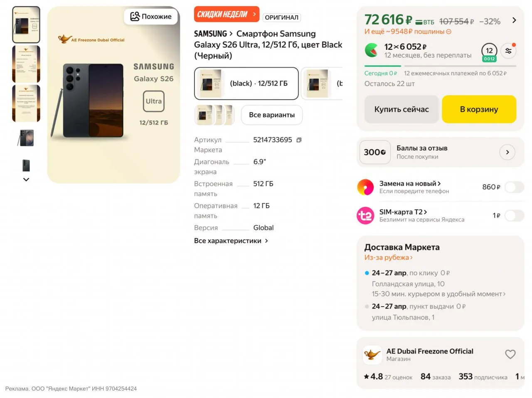Click the 12-month installment term badge

point(489,52)
